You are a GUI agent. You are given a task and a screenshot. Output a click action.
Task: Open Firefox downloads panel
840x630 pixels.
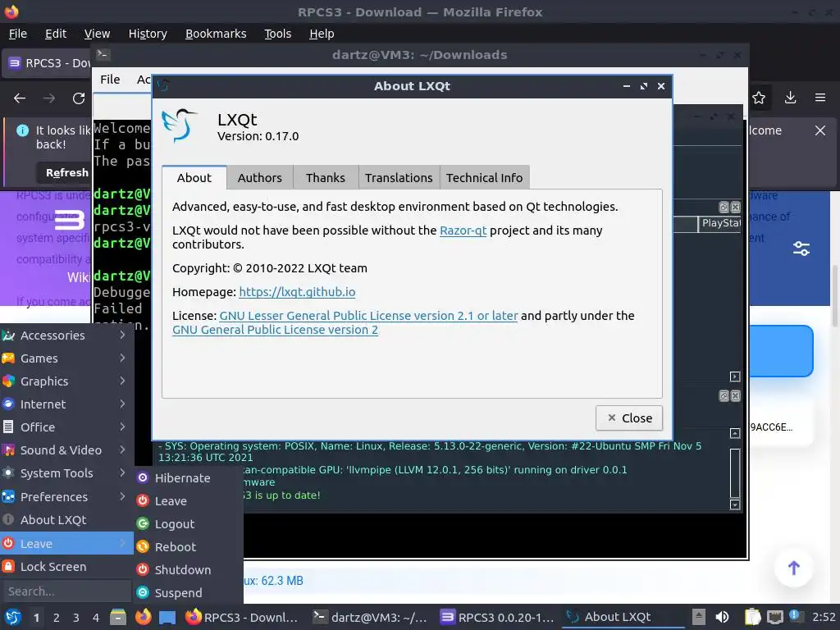[x=790, y=98]
